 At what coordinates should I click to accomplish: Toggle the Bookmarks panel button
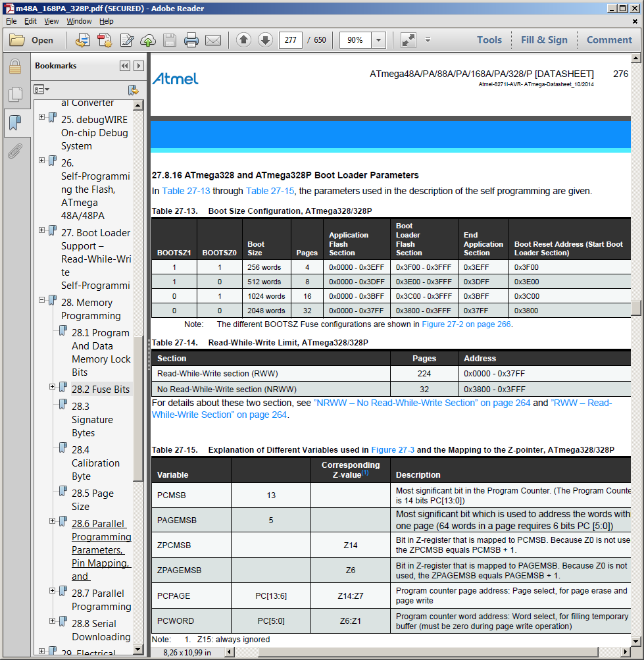(x=14, y=123)
